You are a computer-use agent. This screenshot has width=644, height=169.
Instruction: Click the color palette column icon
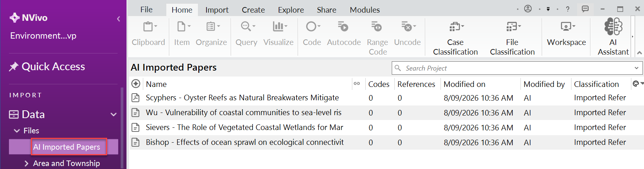636,84
